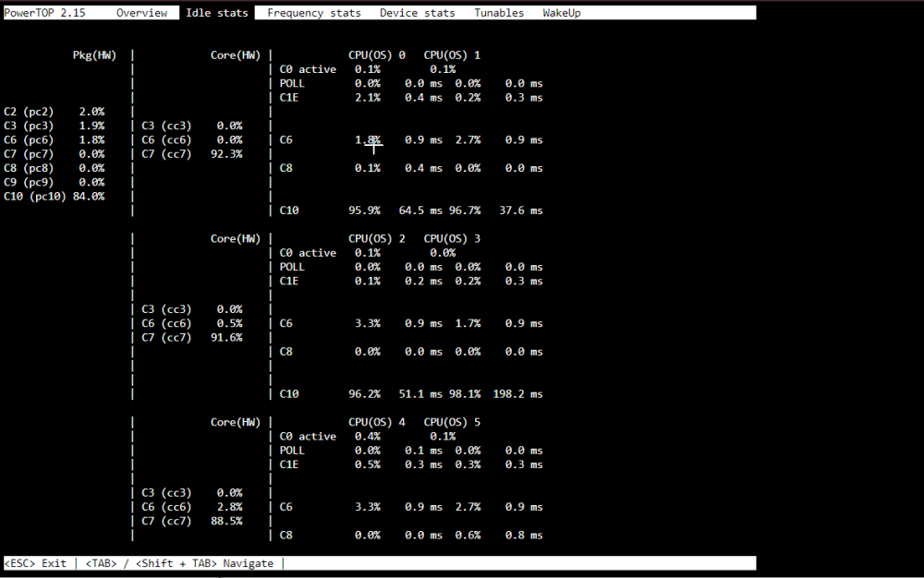
Task: Click the CPU(OS) 3 header
Action: coord(452,239)
